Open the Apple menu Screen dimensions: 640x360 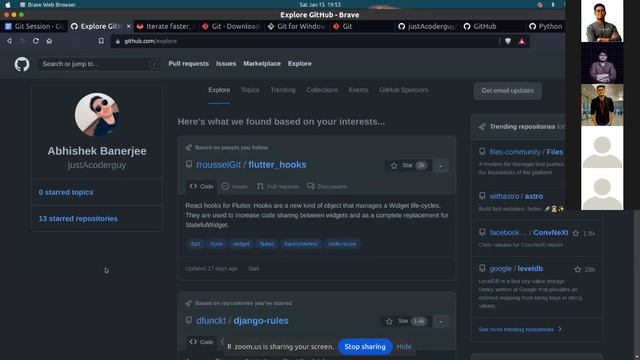7,4
